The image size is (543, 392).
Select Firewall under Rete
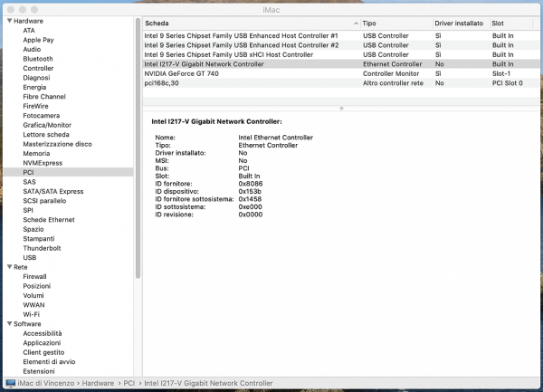34,276
